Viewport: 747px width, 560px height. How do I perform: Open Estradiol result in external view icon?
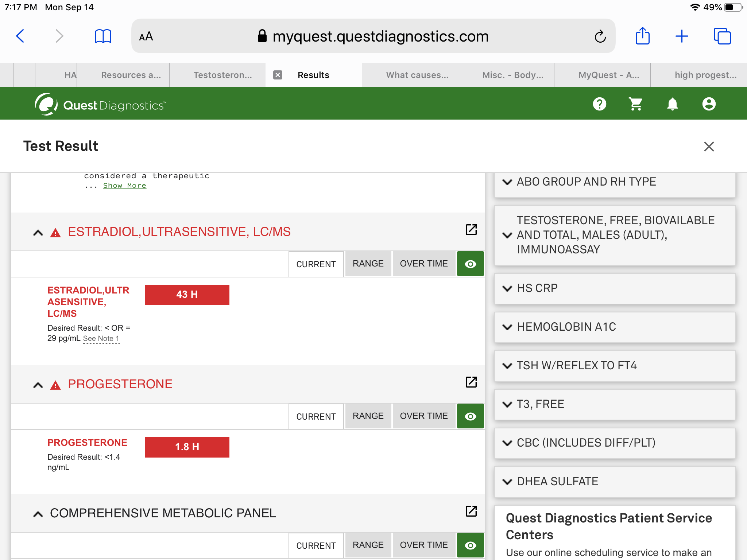[x=471, y=230]
